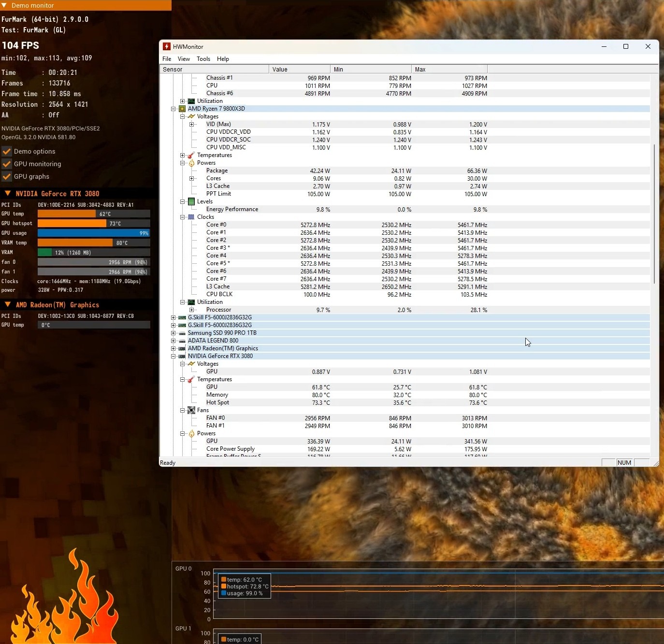The width and height of the screenshot is (664, 644).
Task: Click the Voltages icon under AMD Ryzen
Action: tap(191, 116)
